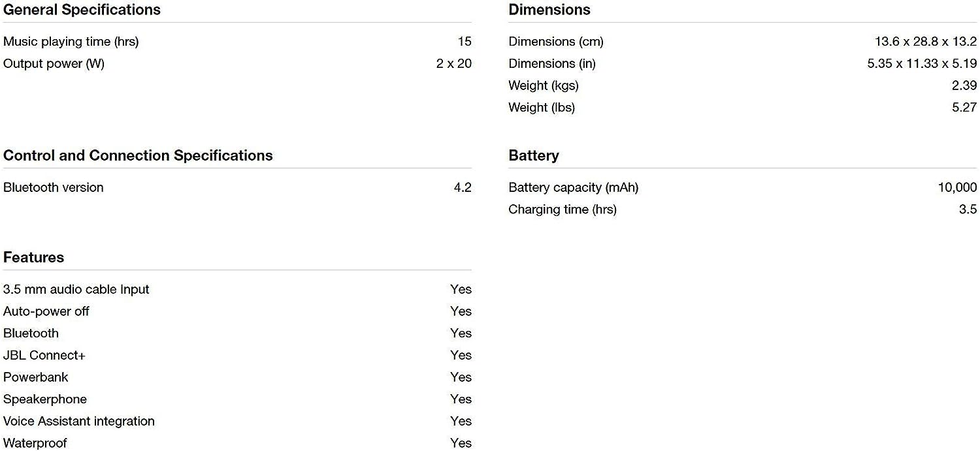
Task: Select the 3.5 mm audio cable Input label
Action: pyautogui.click(x=76, y=290)
